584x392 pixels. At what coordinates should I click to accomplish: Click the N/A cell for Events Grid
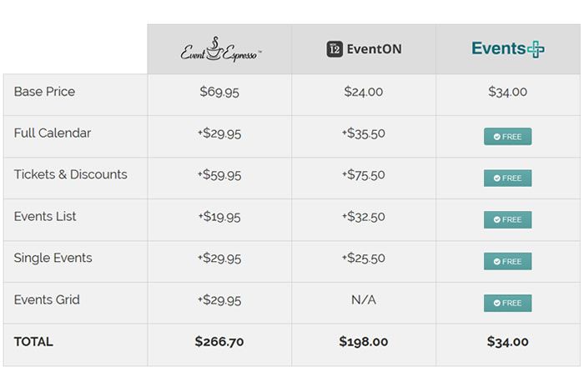364,300
